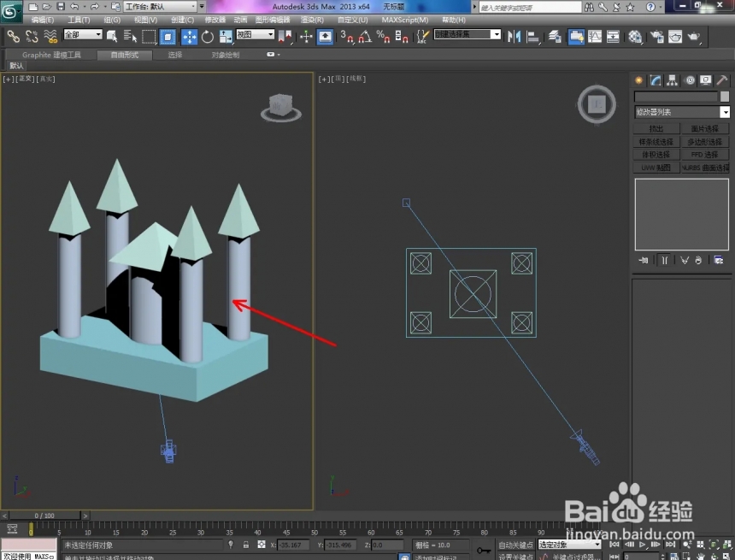Open the 渲染(R) menu
Screen dimensions: 735x560
[312, 20]
